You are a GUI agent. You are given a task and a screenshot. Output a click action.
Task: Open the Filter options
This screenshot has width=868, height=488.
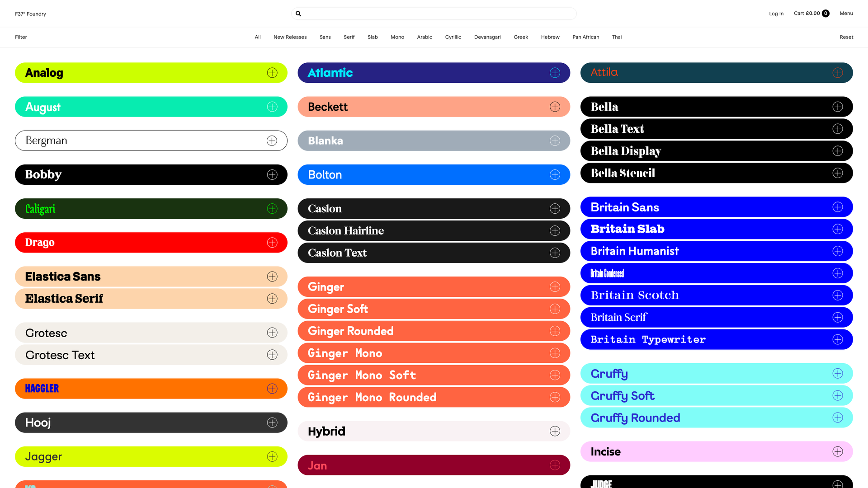20,37
